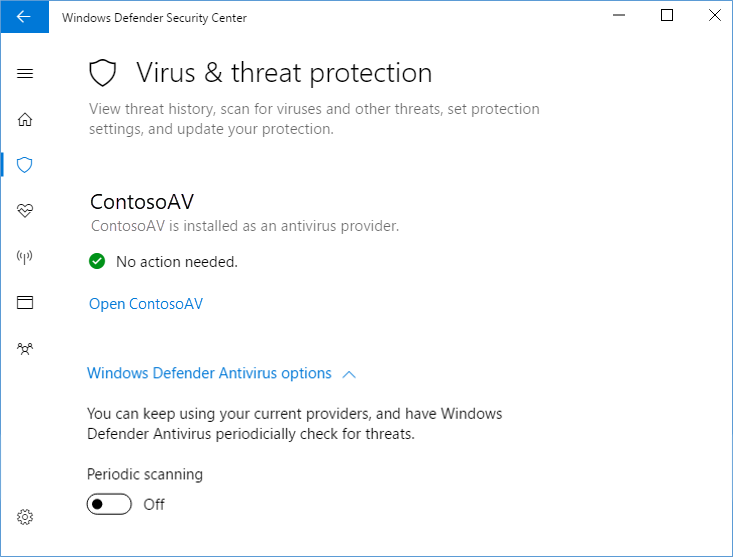Collapse options using the chevron arrow
Image resolution: width=733 pixels, height=557 pixels.
click(349, 374)
